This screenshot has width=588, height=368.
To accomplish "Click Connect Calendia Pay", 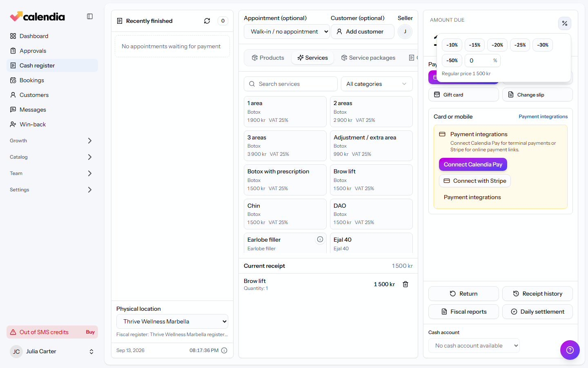I will 473,164.
